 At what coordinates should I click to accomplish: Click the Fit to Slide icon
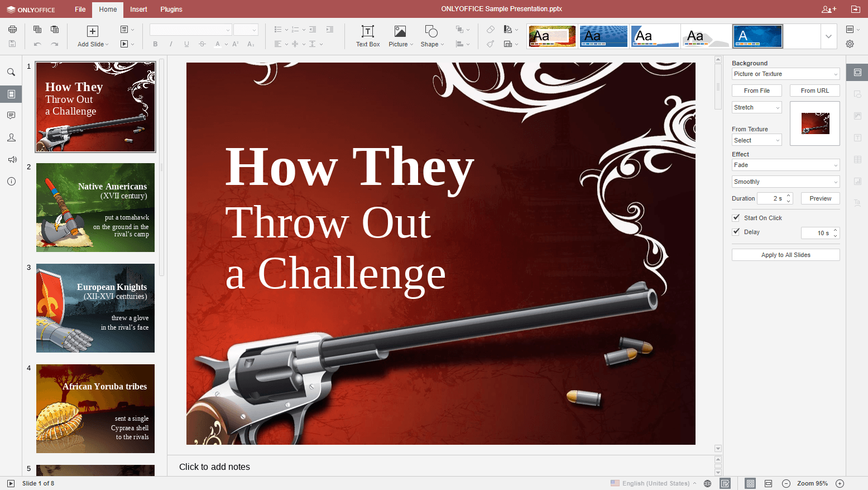[750, 483]
